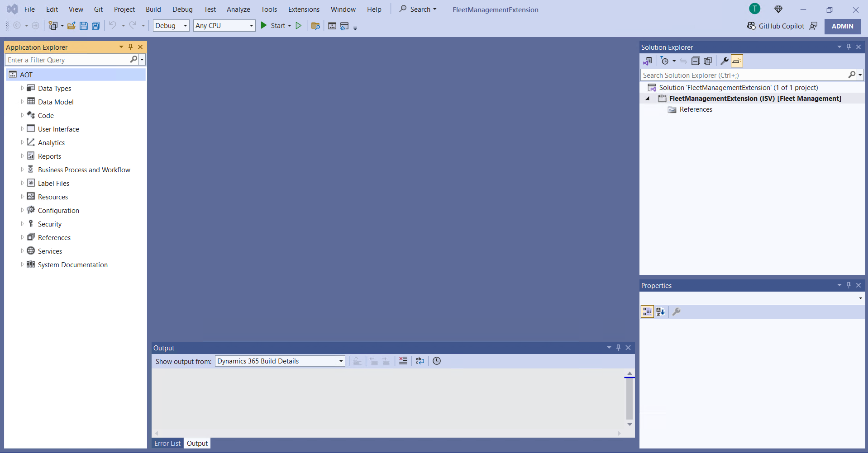Click the Output scrollbar down arrow
This screenshot has width=868, height=453.
pos(630,425)
